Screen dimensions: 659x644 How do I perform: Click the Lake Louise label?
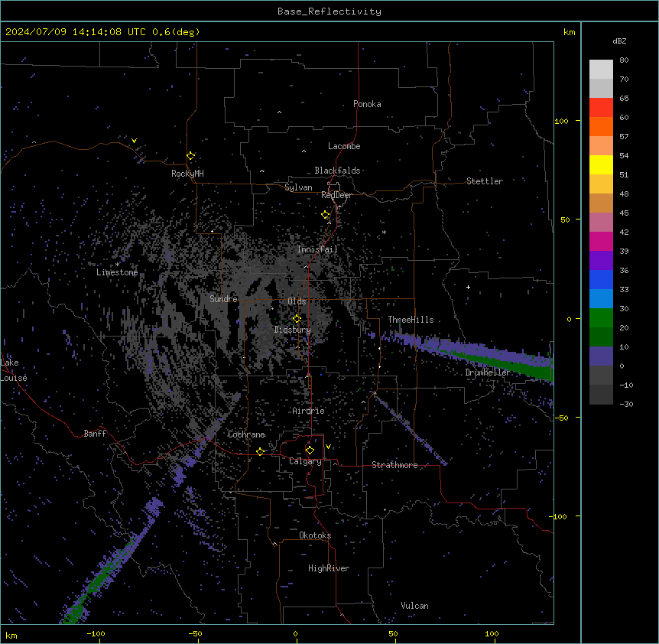tap(14, 370)
